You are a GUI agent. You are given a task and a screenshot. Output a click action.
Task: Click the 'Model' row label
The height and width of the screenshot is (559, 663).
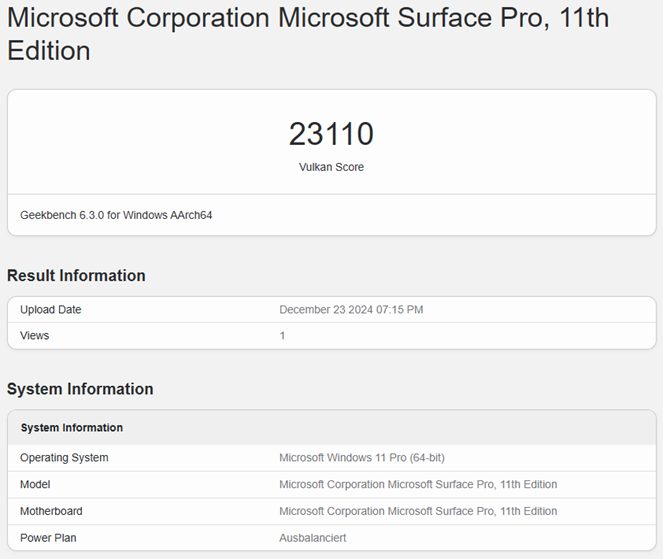(x=36, y=485)
